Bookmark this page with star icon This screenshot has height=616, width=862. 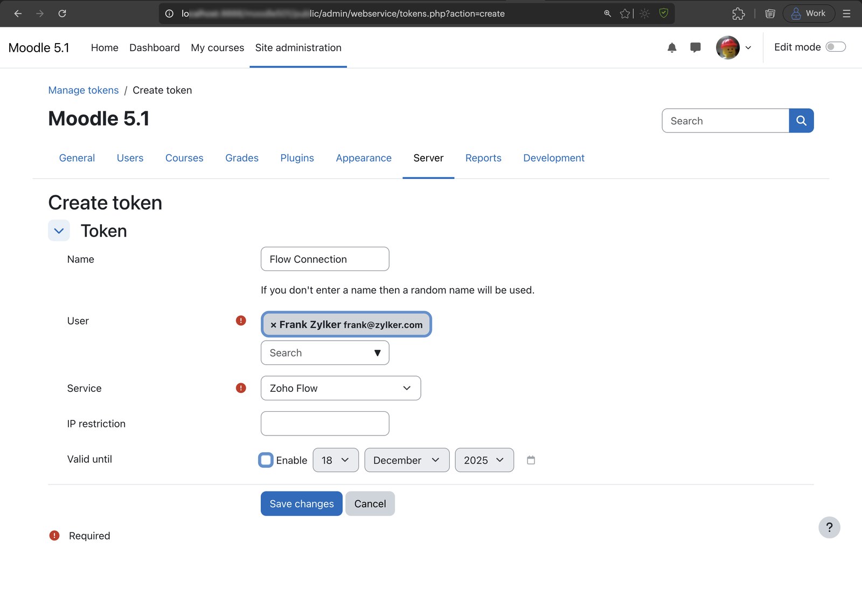(625, 13)
